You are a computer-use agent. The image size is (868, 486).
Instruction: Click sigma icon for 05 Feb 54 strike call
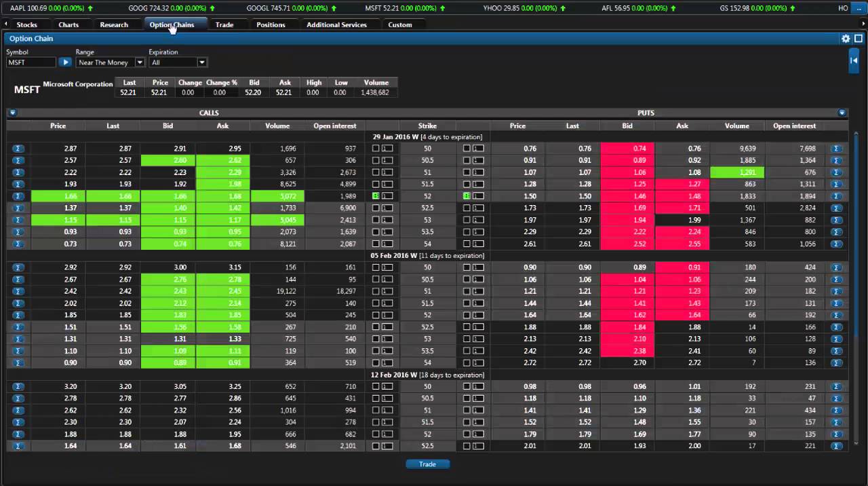[18, 363]
